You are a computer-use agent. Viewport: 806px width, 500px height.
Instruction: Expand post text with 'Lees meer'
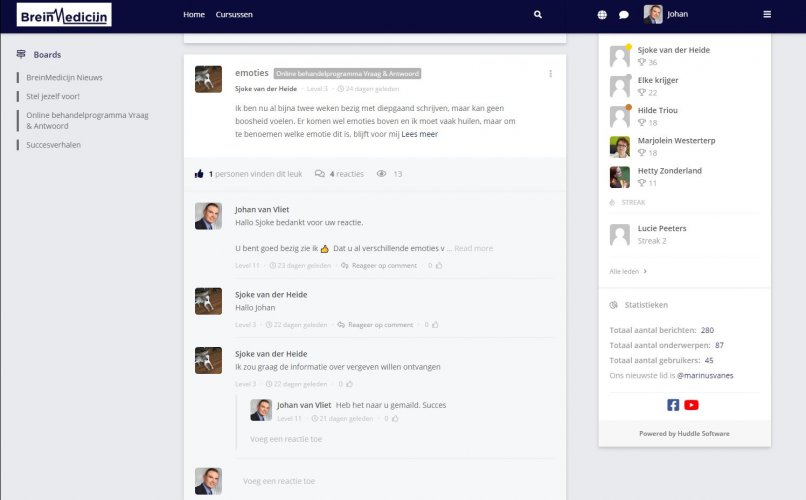coord(420,134)
